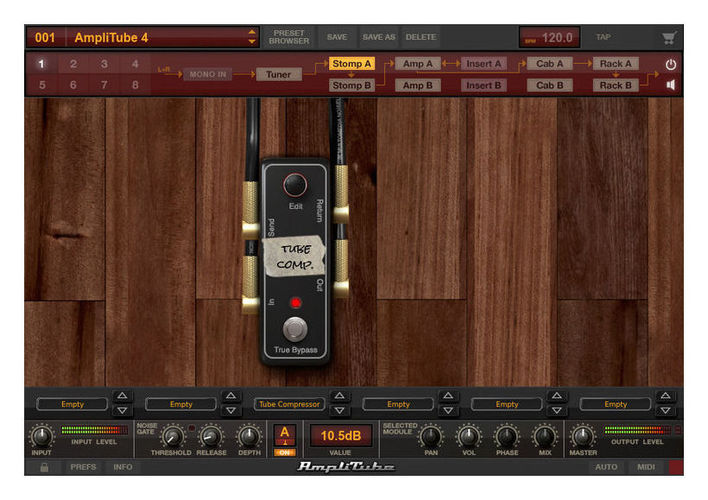The image size is (708, 500).
Task: Click the 10.5dB value display
Action: (340, 436)
